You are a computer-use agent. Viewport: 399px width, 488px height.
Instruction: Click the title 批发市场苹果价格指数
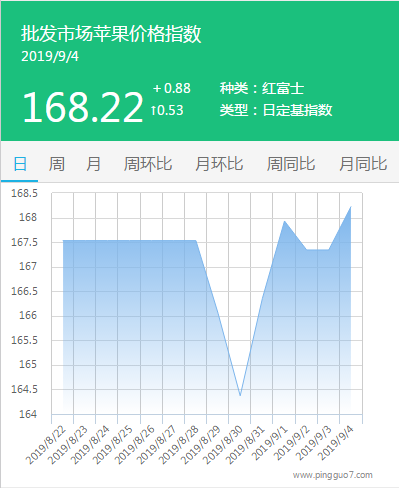[111, 34]
